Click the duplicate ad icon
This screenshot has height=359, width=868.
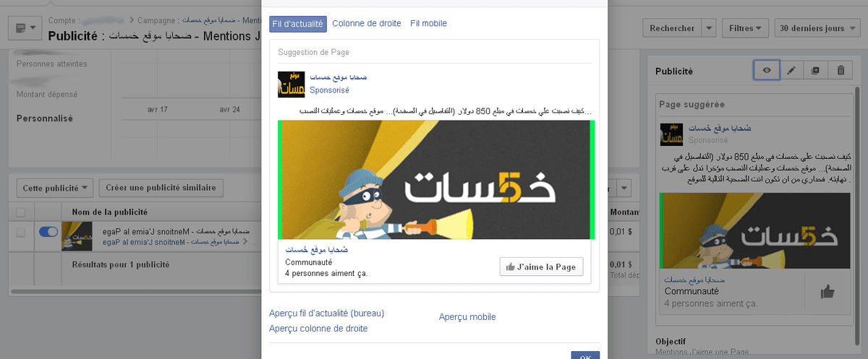[x=816, y=70]
